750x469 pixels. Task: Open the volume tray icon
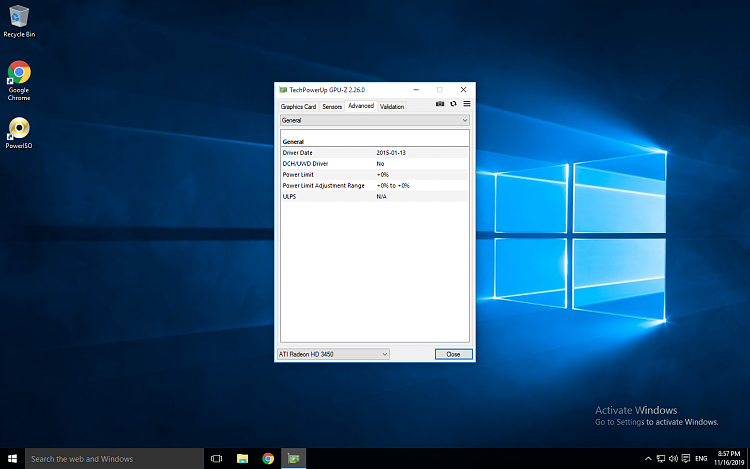673,458
